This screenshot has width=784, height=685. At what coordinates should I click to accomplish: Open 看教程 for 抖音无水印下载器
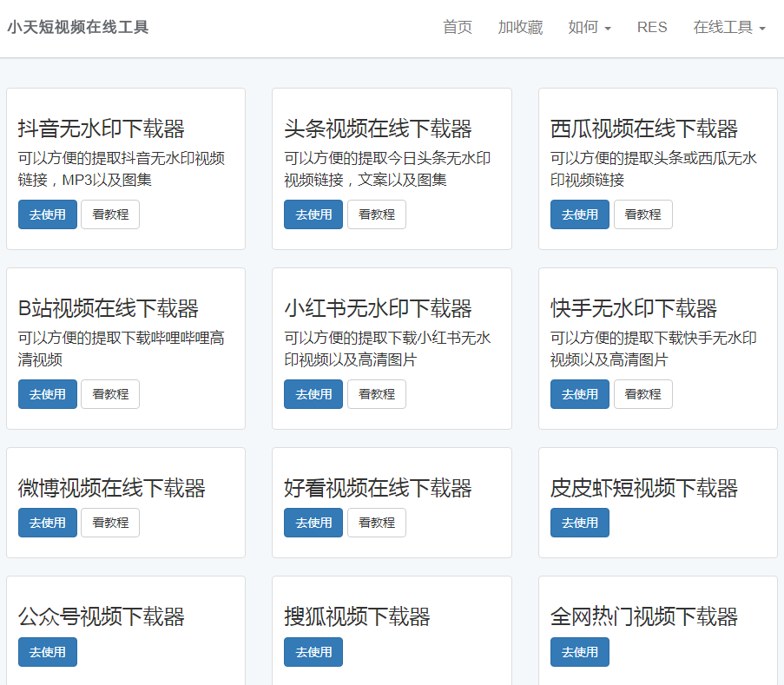(x=110, y=214)
